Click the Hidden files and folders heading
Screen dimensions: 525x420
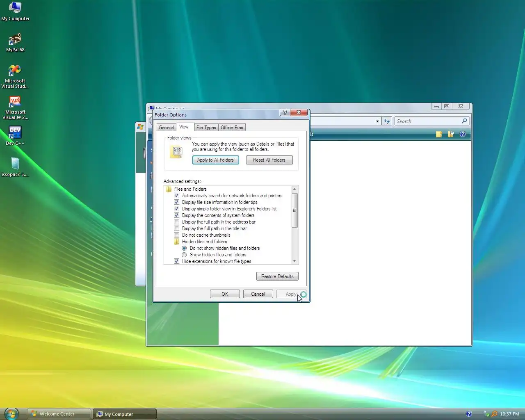[204, 242]
